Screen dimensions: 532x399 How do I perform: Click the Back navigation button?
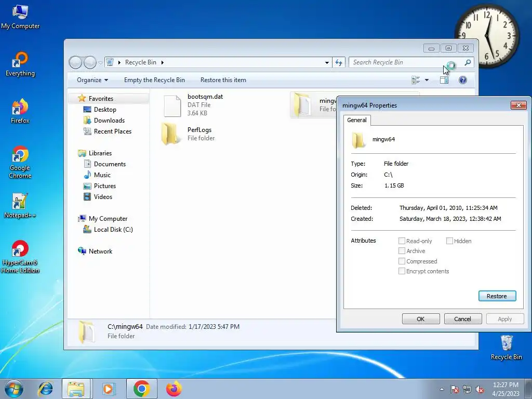[x=75, y=62]
